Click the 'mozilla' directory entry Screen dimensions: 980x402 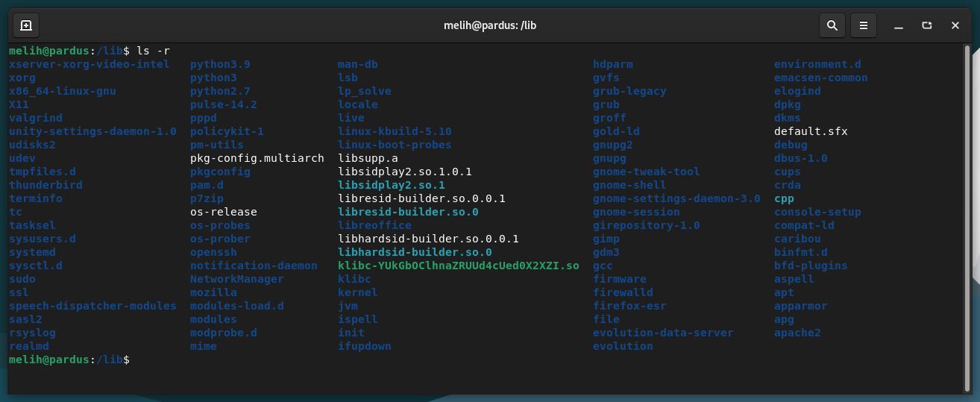coord(213,292)
